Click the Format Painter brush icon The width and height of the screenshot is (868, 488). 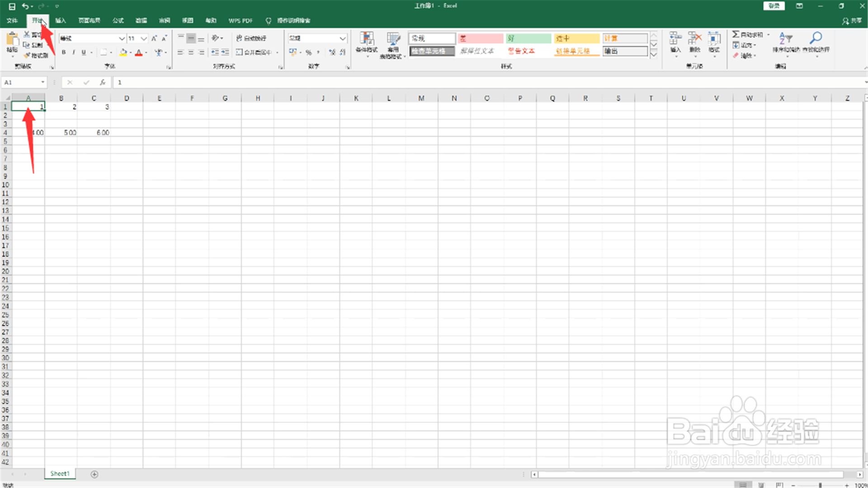click(27, 55)
